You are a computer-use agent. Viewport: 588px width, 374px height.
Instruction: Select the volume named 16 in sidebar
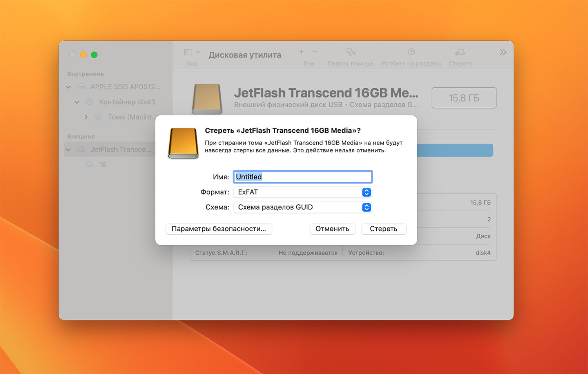[x=103, y=164]
